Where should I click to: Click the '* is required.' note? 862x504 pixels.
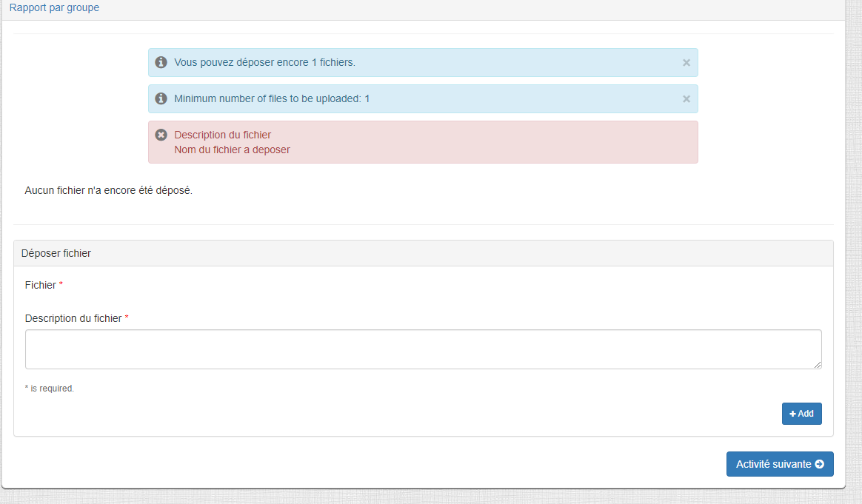pos(50,388)
